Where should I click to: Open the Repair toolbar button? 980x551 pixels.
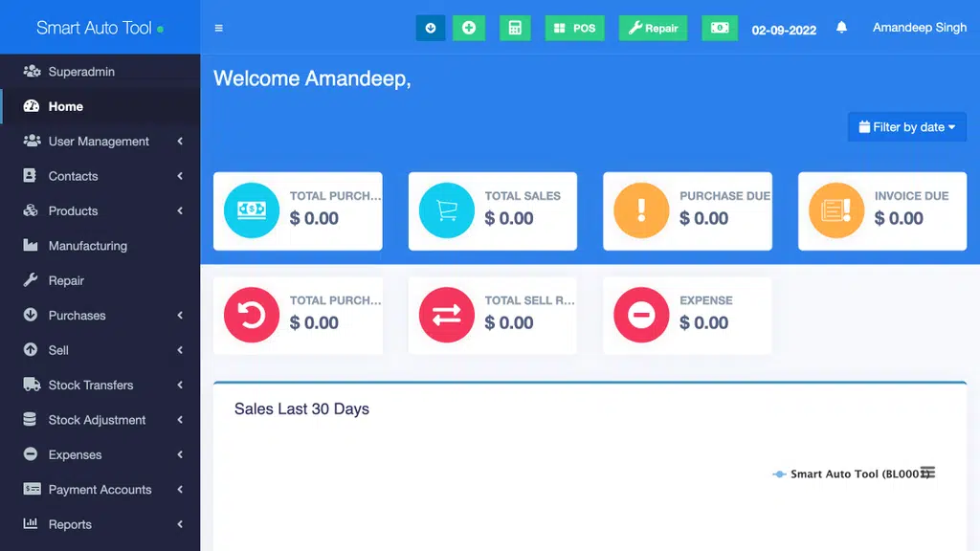click(x=653, y=28)
